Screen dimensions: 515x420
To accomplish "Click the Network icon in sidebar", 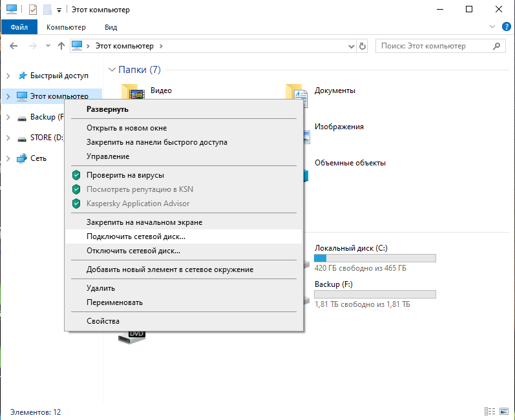I will click(22, 158).
